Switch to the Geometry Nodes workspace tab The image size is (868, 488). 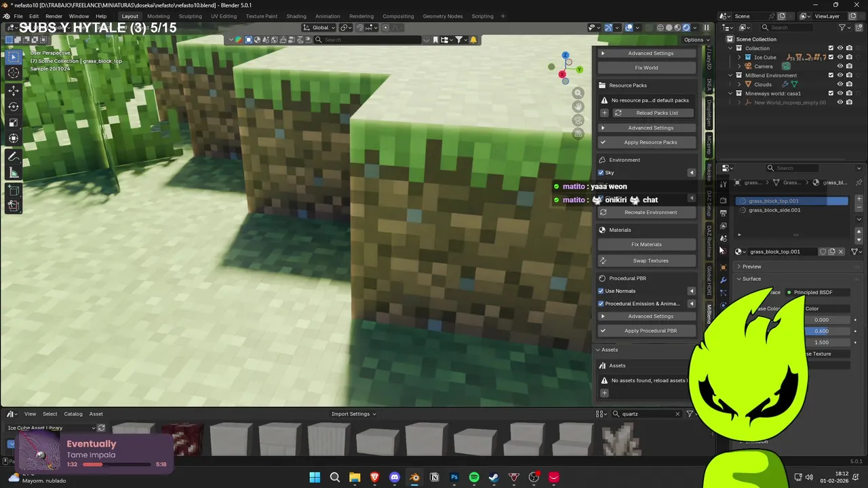pos(442,16)
